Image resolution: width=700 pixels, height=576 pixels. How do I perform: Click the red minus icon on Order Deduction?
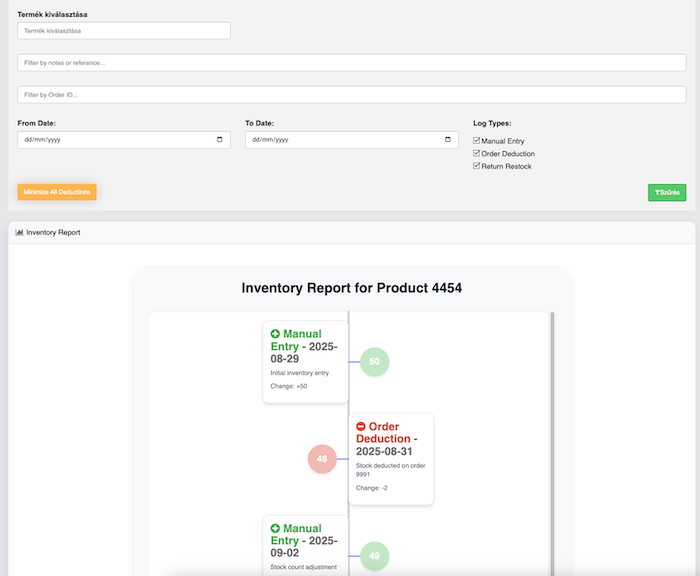point(361,427)
